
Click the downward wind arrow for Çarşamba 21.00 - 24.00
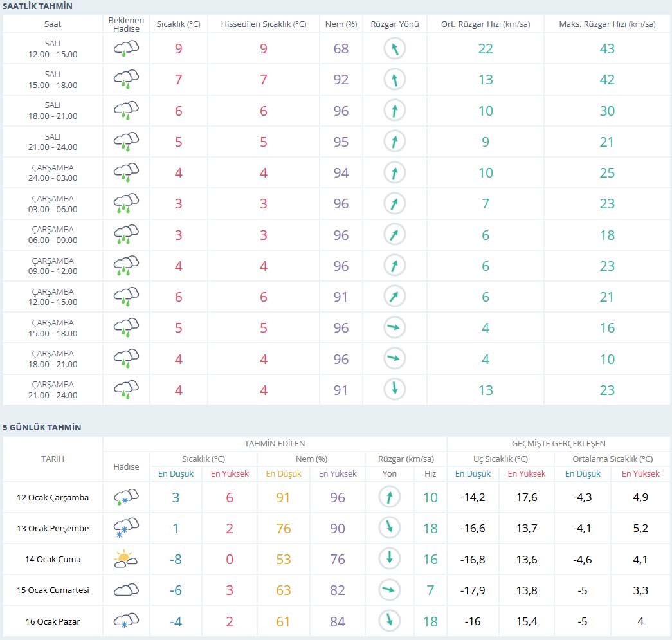[395, 390]
